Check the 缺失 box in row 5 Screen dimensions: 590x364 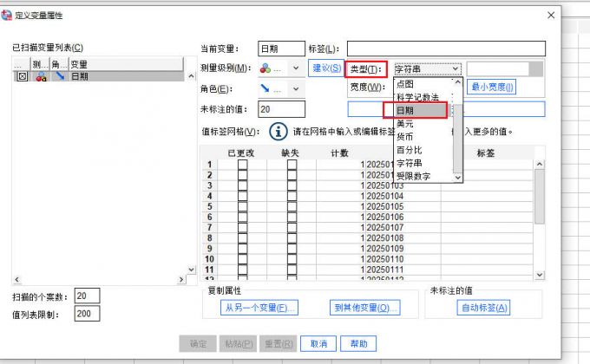292,206
